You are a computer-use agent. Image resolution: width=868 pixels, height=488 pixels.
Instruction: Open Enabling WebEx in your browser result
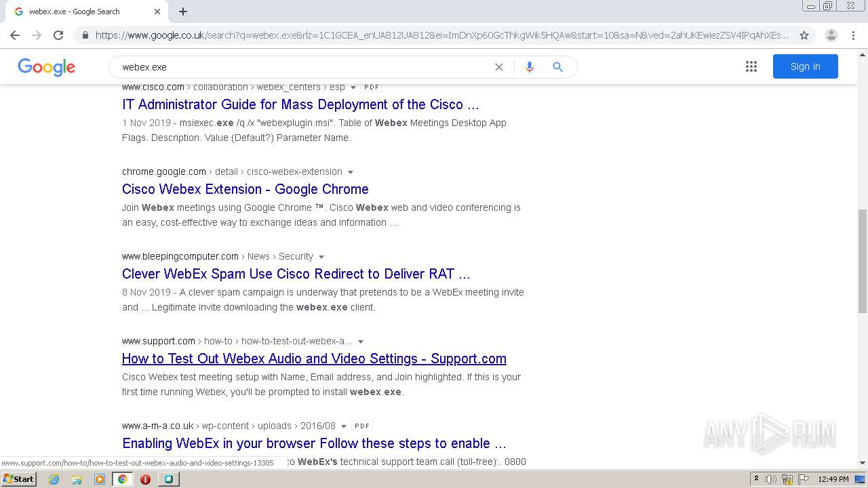314,443
